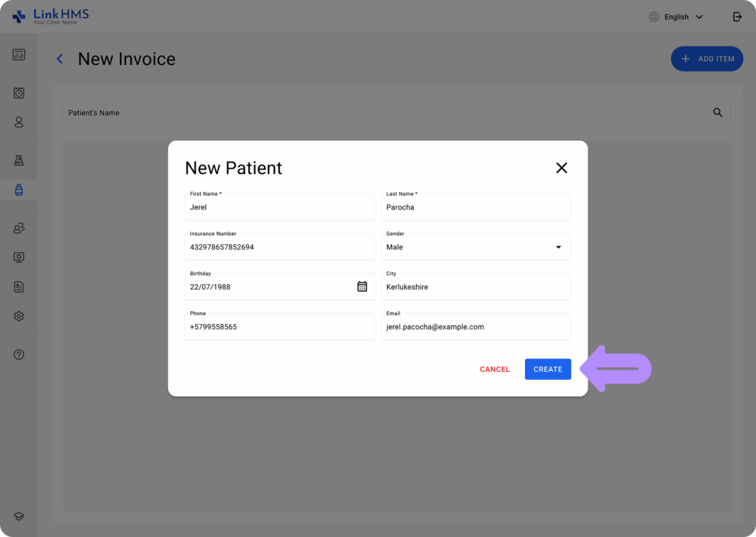Click the CREATE button
The height and width of the screenshot is (537, 756).
click(548, 369)
